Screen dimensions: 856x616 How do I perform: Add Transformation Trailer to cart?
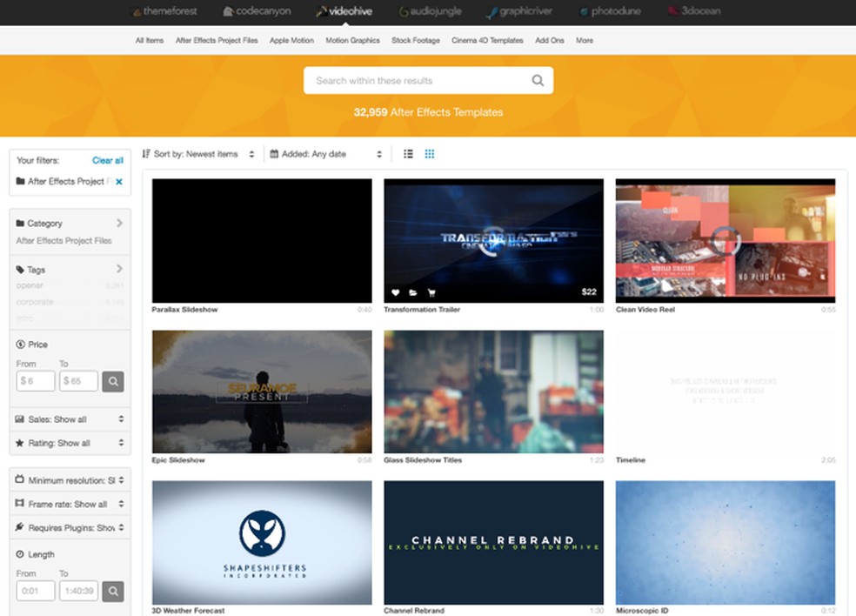point(430,292)
